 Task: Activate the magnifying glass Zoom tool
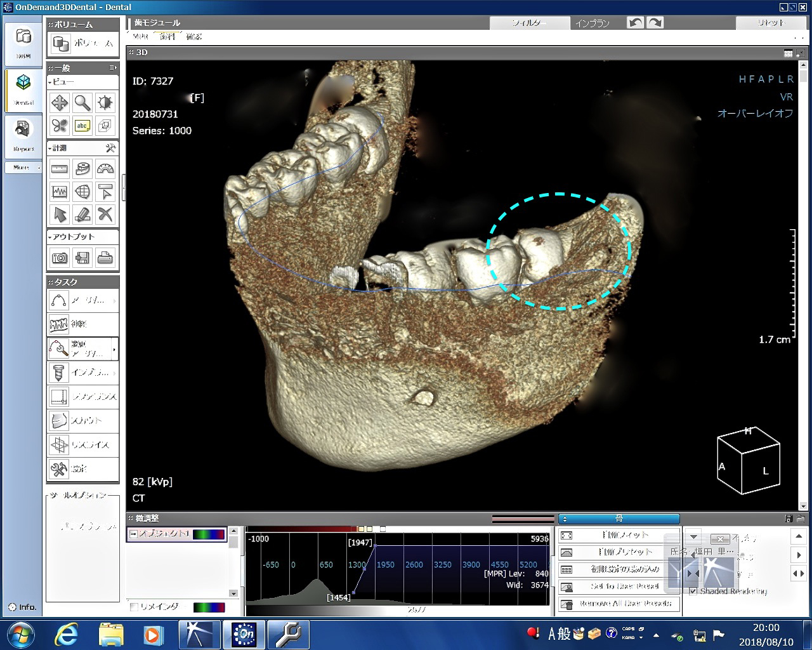82,103
